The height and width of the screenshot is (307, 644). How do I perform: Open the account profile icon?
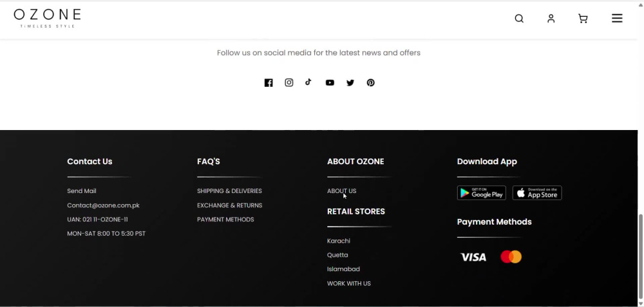coord(551,19)
